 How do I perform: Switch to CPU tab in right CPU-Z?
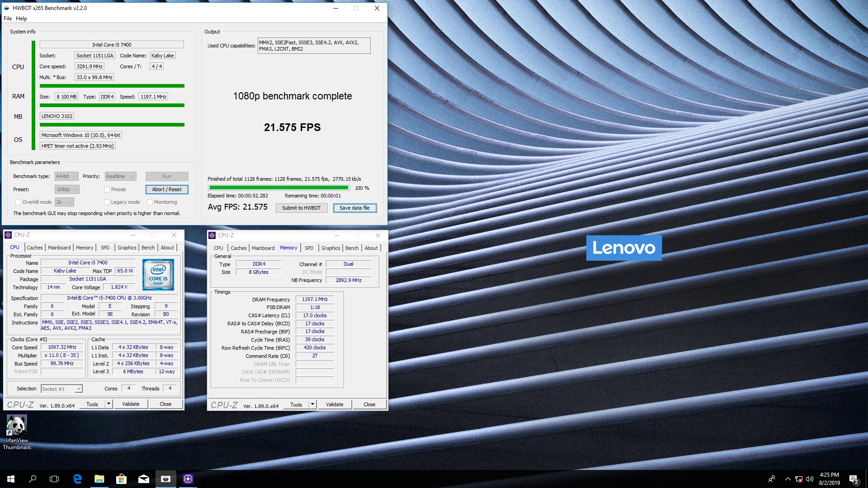(x=218, y=248)
